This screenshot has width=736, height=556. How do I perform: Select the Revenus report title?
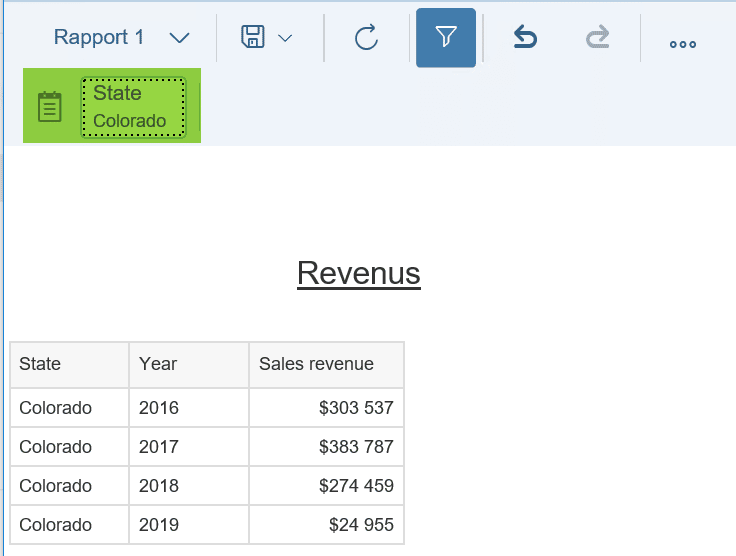359,273
